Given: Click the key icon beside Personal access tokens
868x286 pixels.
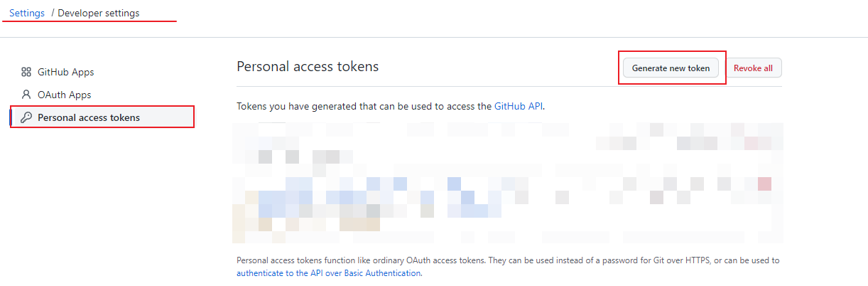Looking at the screenshot, I should coord(26,117).
